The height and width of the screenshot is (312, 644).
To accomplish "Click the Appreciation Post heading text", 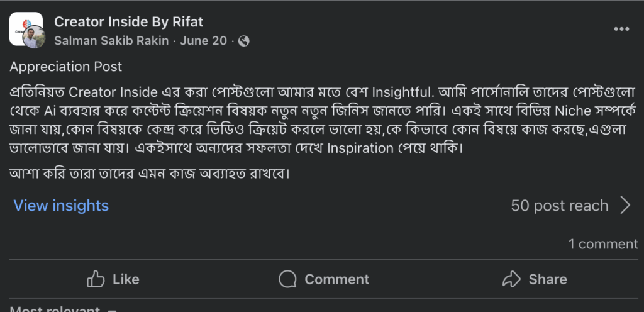I will [x=66, y=67].
